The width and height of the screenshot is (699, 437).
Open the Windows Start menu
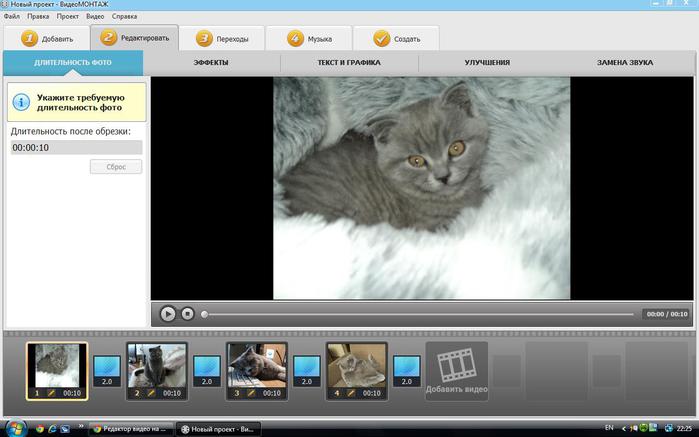(16, 429)
